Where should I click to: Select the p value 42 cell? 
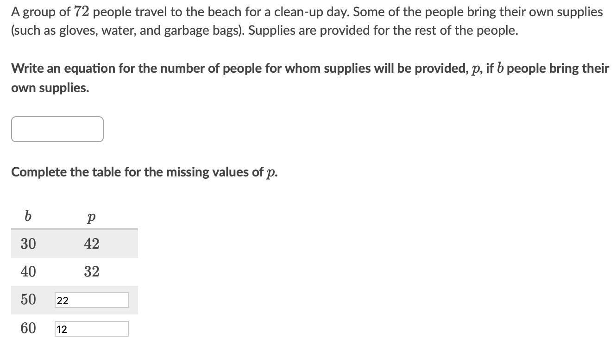point(92,244)
